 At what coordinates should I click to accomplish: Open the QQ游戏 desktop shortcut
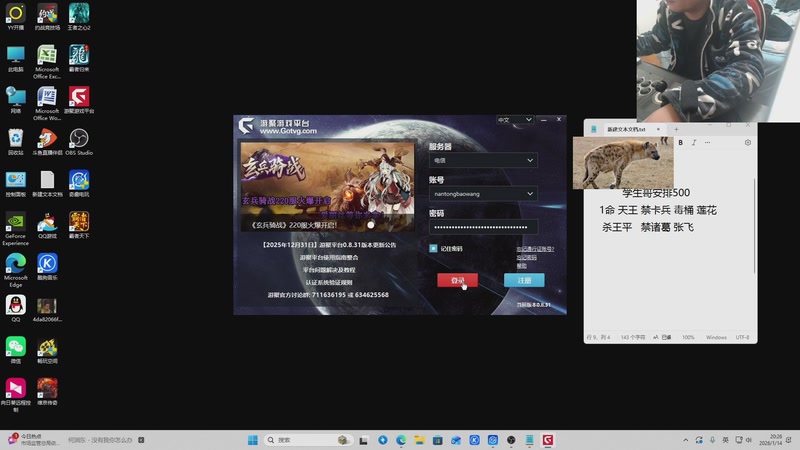pos(47,226)
